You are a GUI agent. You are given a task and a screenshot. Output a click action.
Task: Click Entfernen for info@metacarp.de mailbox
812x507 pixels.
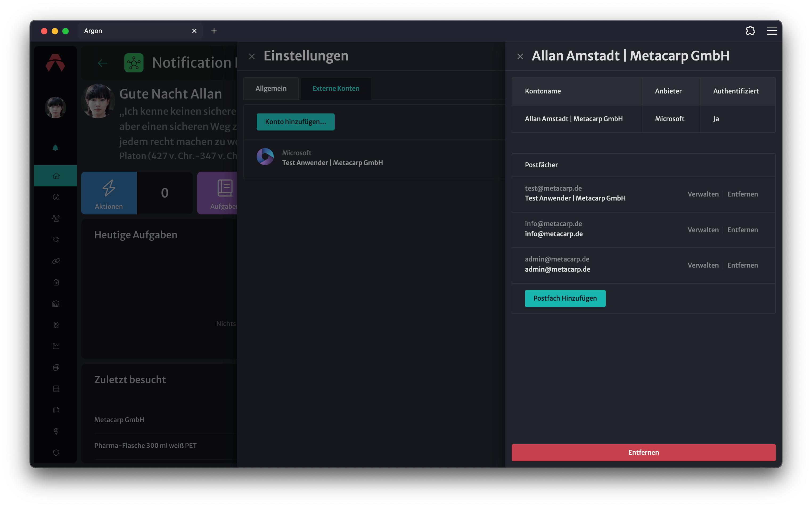[742, 230]
